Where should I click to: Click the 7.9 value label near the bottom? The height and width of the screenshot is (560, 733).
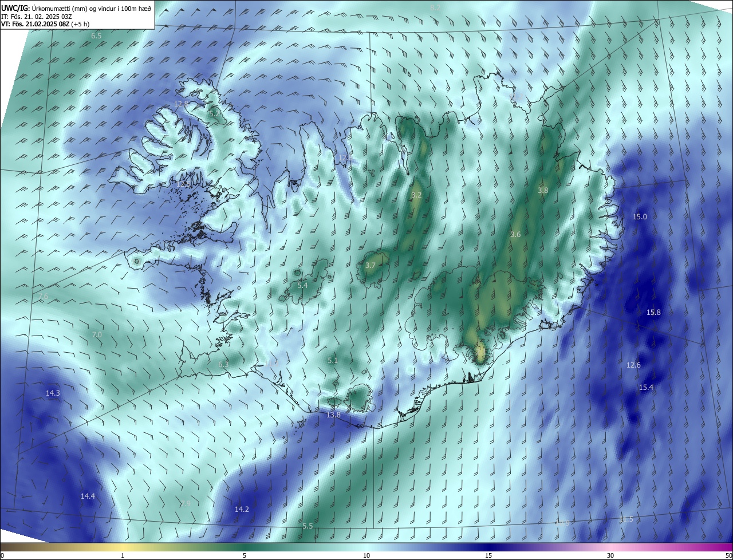185,503
